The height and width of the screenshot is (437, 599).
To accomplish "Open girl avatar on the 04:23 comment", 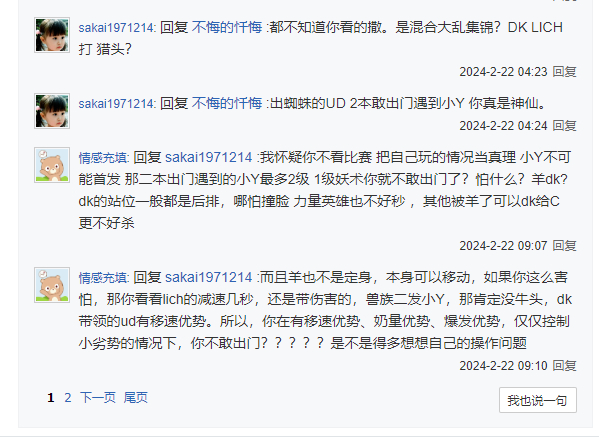I will coord(52,35).
